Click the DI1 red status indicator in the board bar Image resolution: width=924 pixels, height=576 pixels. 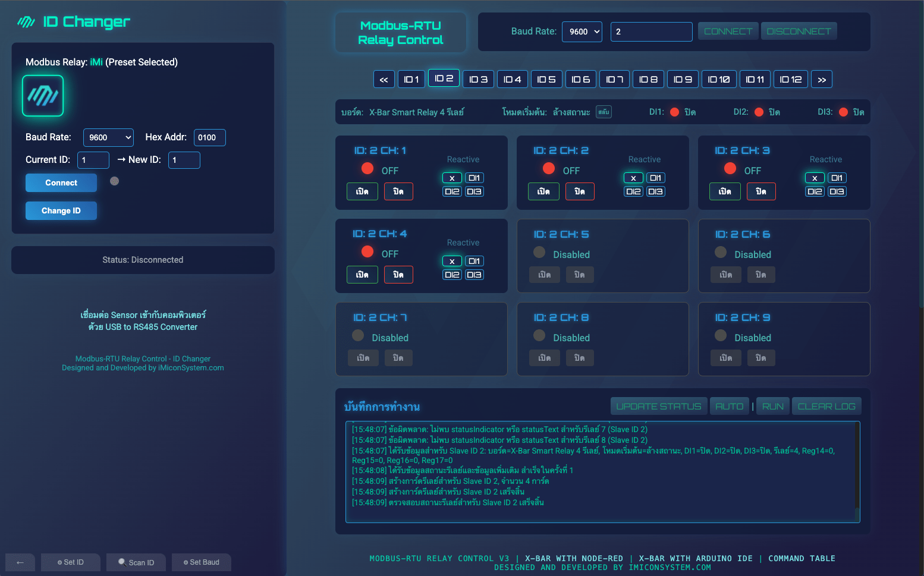pos(674,112)
